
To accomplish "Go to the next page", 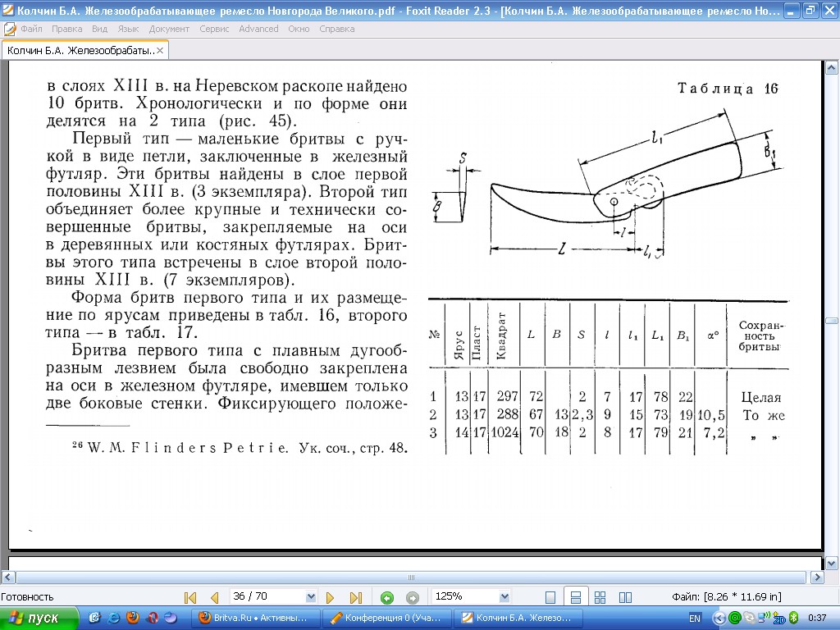I will coord(331,597).
